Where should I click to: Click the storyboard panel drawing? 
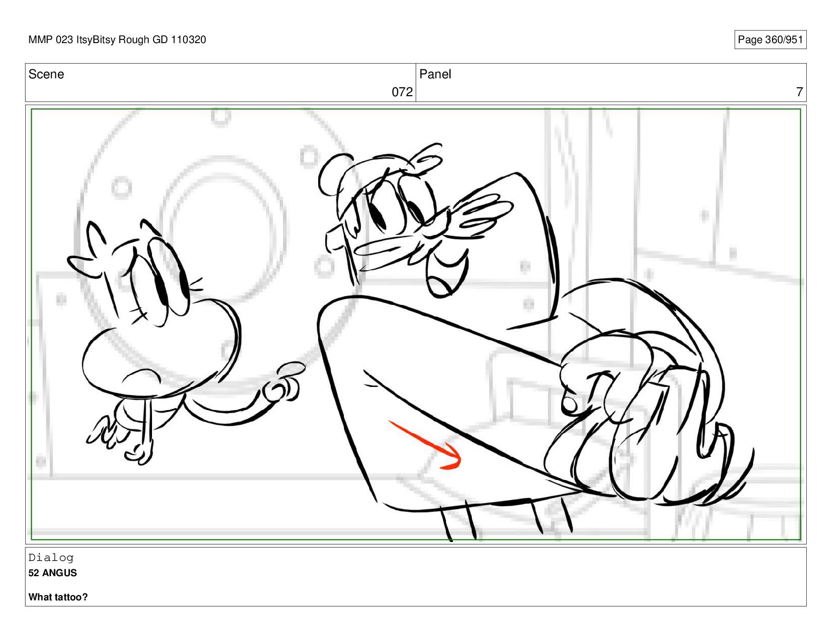tap(415, 324)
